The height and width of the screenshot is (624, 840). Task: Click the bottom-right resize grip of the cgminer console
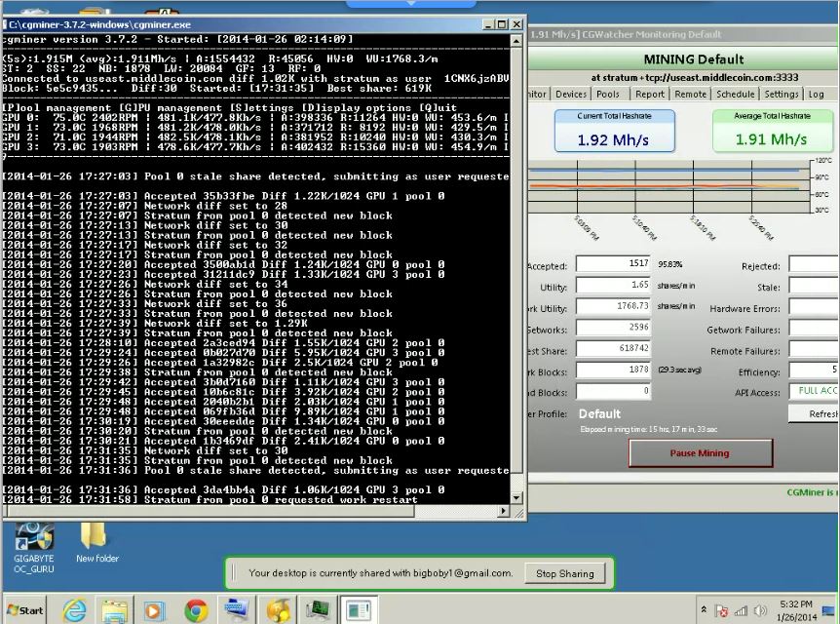click(518, 513)
